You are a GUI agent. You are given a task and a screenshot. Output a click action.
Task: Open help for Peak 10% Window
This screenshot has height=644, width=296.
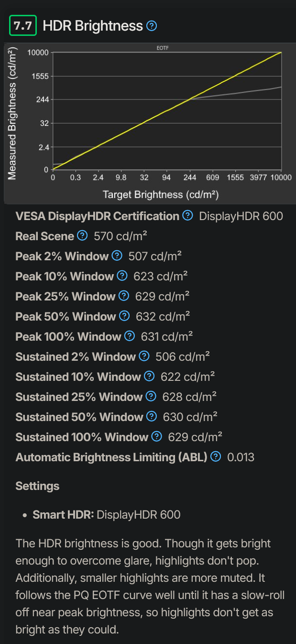click(x=122, y=276)
